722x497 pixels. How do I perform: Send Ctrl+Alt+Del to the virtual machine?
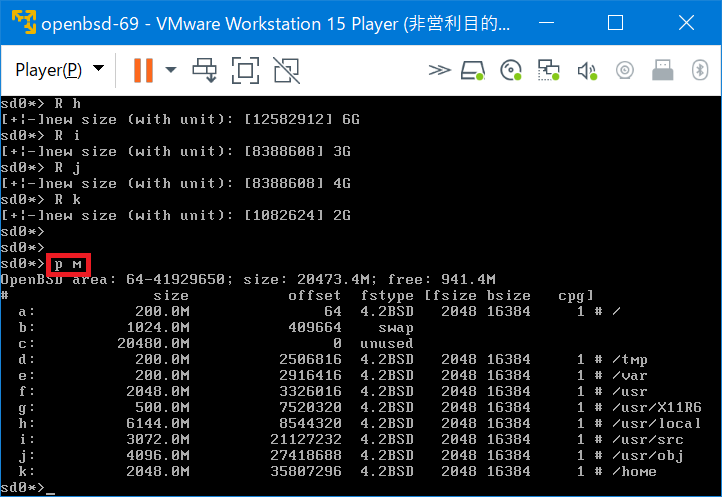pos(204,70)
